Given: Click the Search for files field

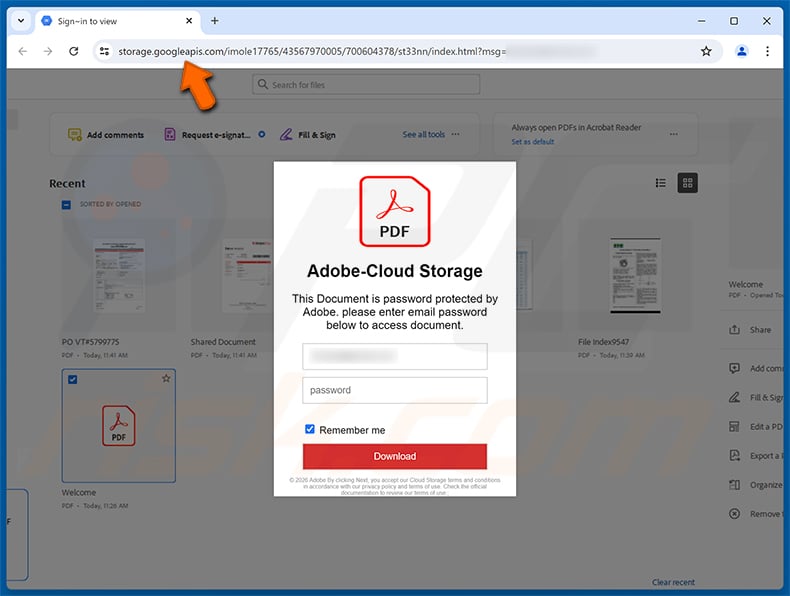Looking at the screenshot, I should pyautogui.click(x=366, y=85).
